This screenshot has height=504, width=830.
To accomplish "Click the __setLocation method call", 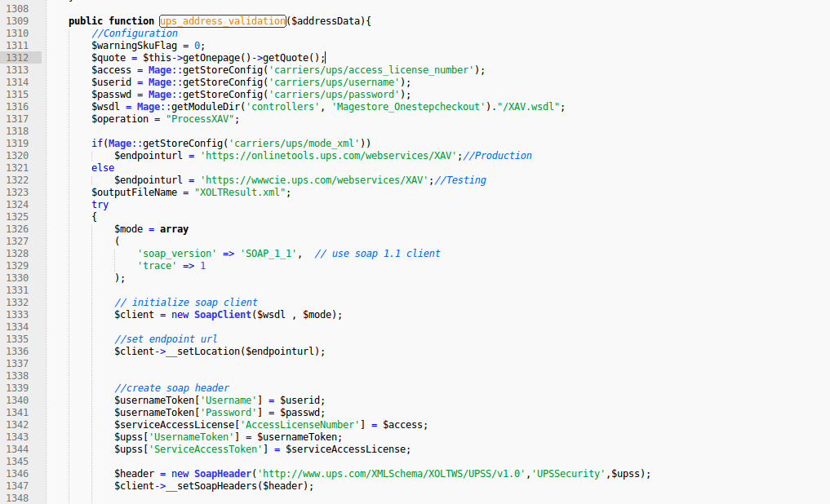I will (202, 351).
